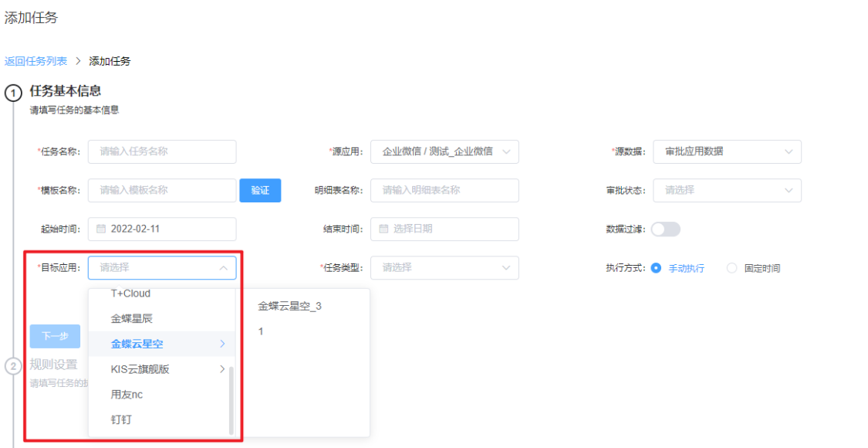The width and height of the screenshot is (868, 448).
Task: Expand the 金蝶云星空 submenu arrow
Action: [x=222, y=344]
